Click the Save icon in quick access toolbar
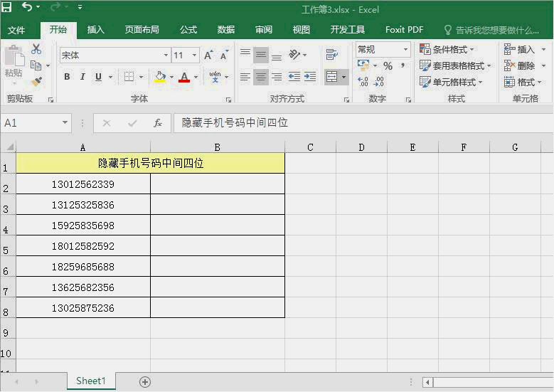Image resolution: width=554 pixels, height=392 pixels. click(6, 6)
